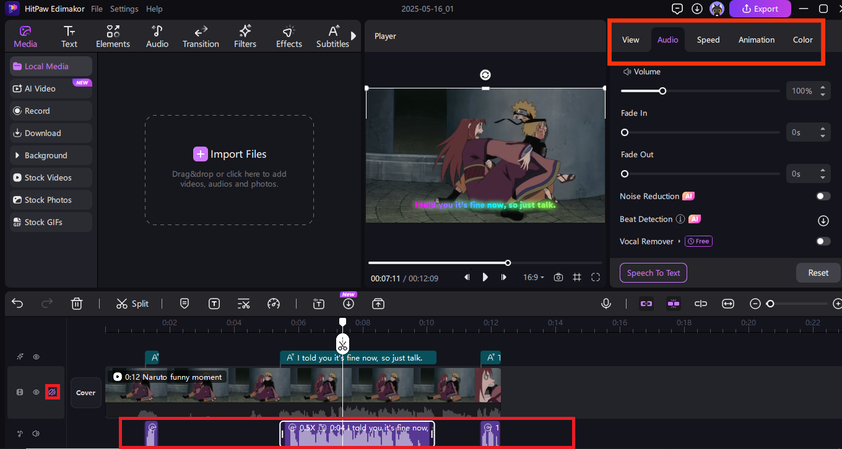This screenshot has width=842, height=449.
Task: Open the Subtitles tab
Action: 332,37
